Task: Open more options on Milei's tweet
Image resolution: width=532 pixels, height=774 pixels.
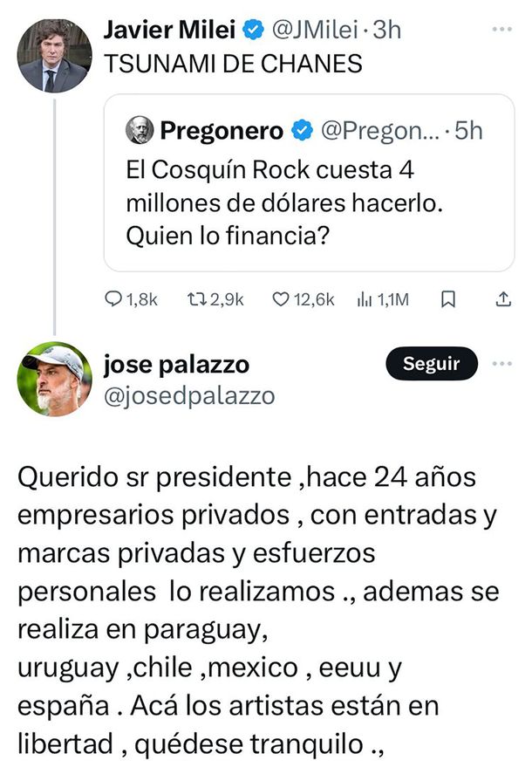Action: point(502,30)
